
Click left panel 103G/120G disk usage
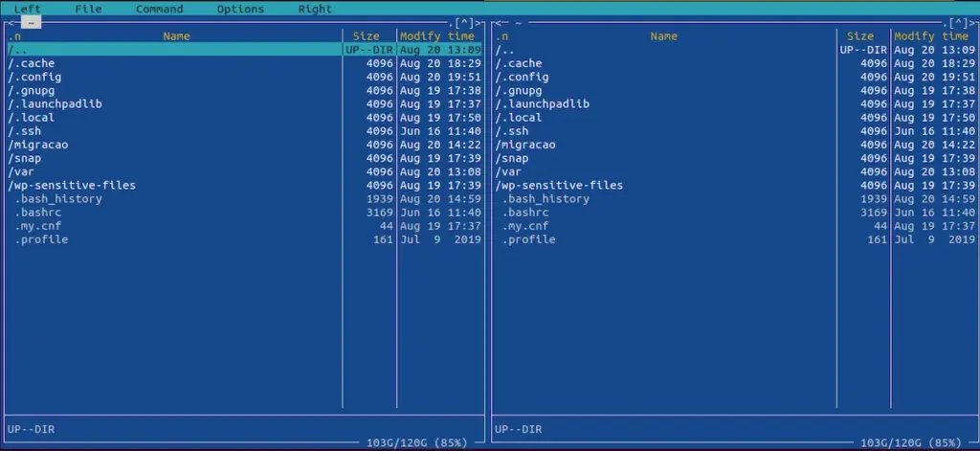[417, 443]
